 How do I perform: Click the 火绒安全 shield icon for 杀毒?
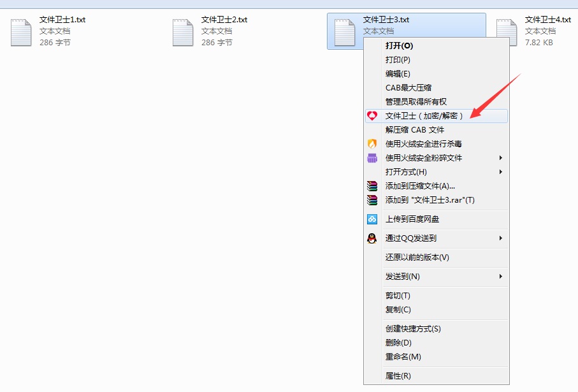coord(372,144)
